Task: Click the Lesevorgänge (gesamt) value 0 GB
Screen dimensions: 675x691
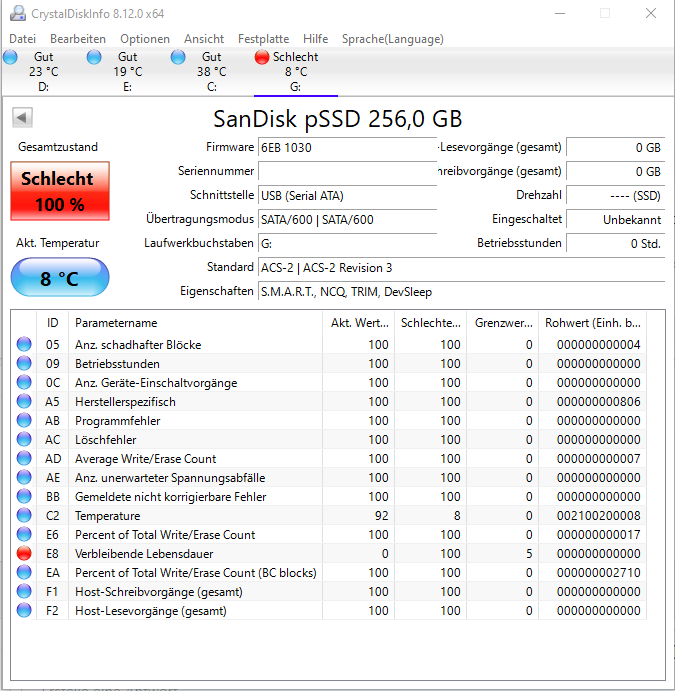Action: click(616, 147)
